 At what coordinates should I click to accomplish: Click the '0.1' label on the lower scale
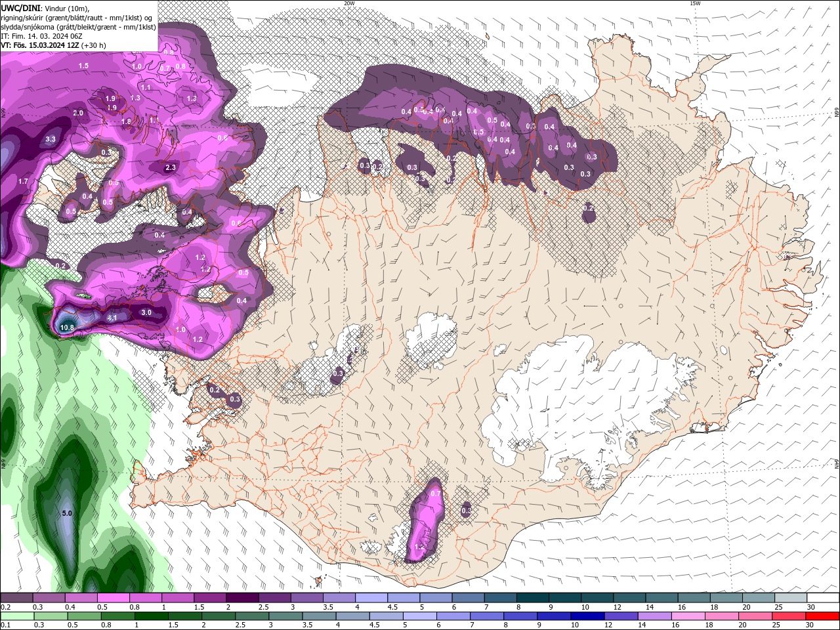coord(5,626)
